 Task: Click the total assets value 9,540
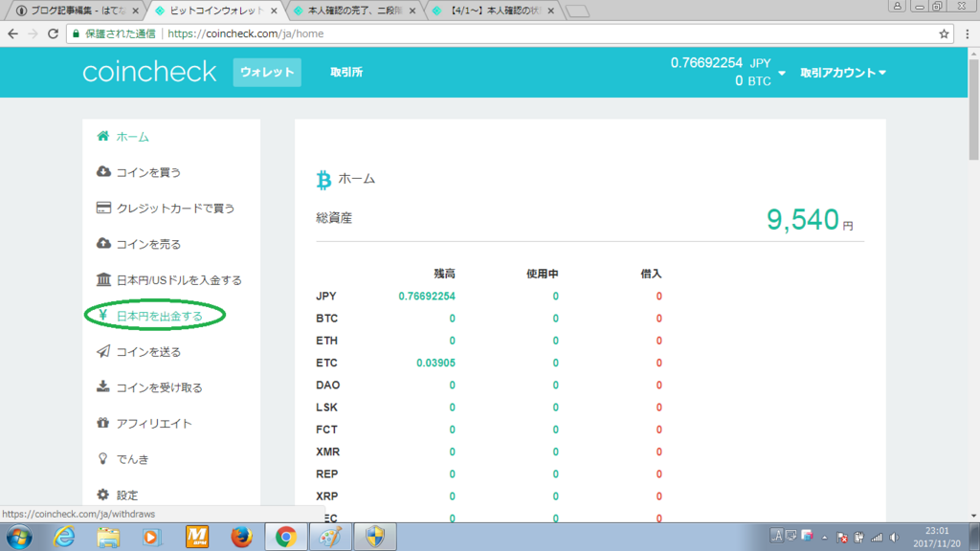803,219
